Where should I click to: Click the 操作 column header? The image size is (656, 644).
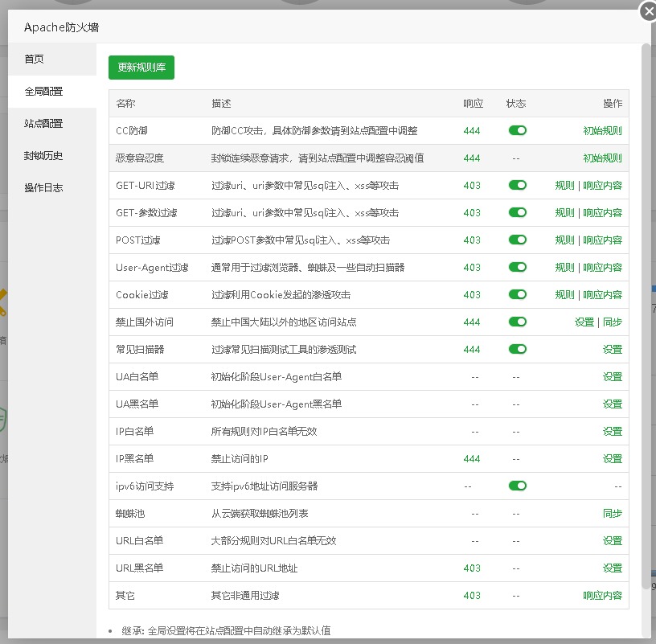click(613, 104)
